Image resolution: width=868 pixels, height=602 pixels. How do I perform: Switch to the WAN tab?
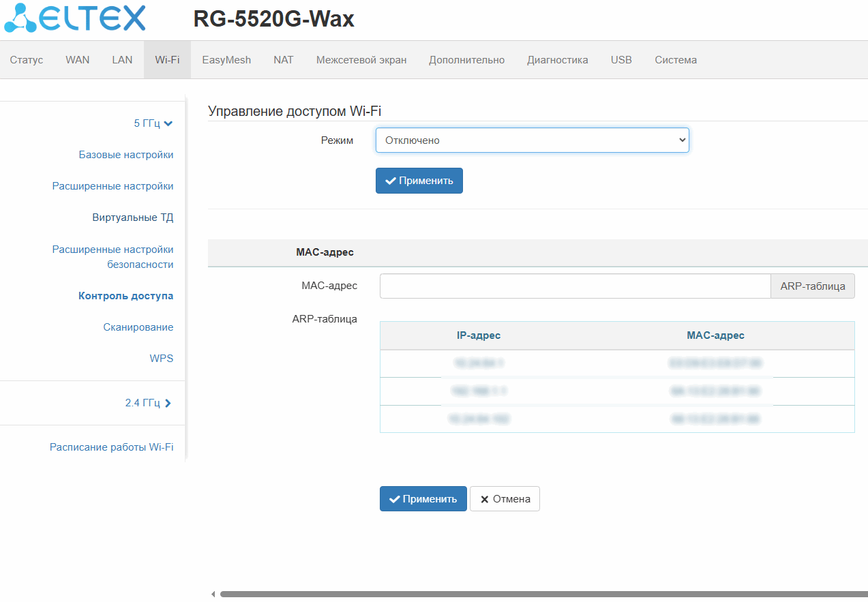click(77, 60)
